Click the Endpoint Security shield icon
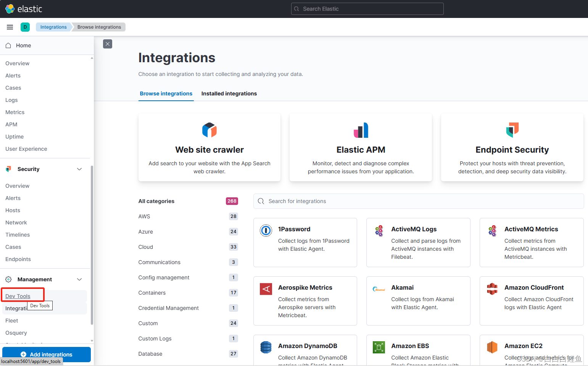 (512, 130)
